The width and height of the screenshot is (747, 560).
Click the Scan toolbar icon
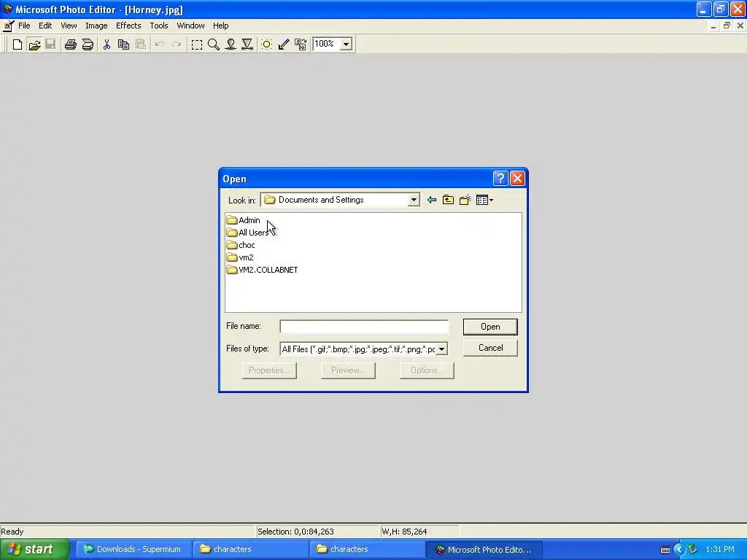point(88,44)
